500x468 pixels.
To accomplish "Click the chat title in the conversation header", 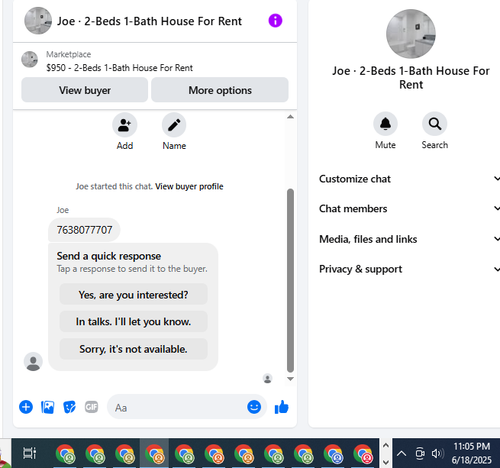I will 149,21.
